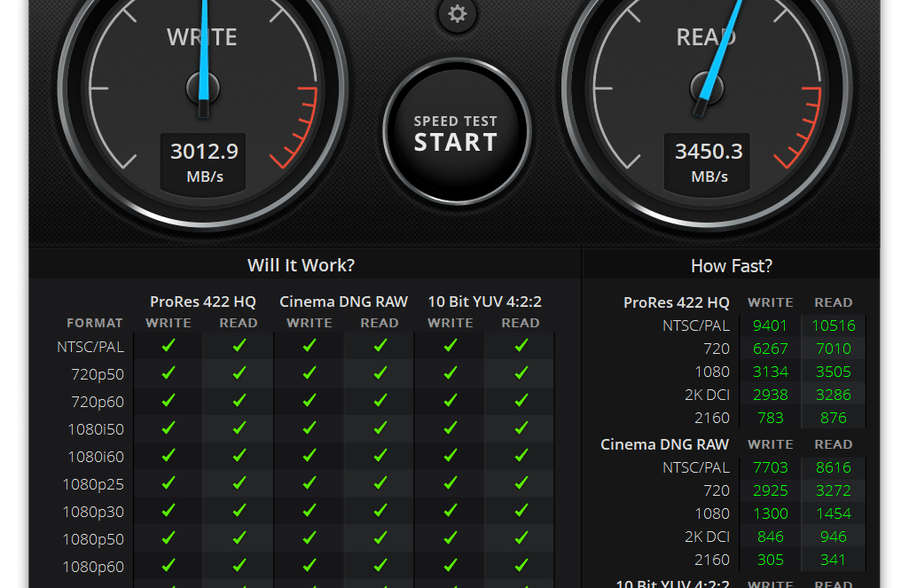This screenshot has height=588, width=909.
Task: Click the Cinema DNG 2K DCI read value 946
Action: [x=834, y=537]
